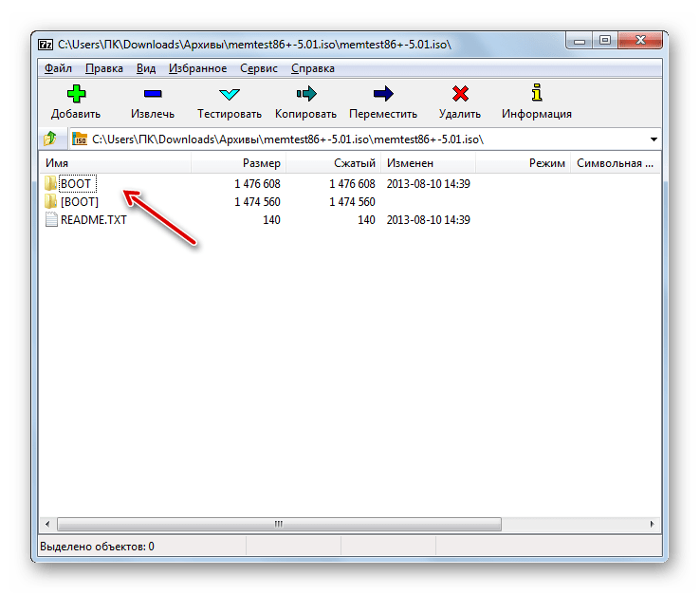Click README.TXT modified date 2013-08-10 14:39
The width and height of the screenshot is (700, 594).
click(428, 220)
